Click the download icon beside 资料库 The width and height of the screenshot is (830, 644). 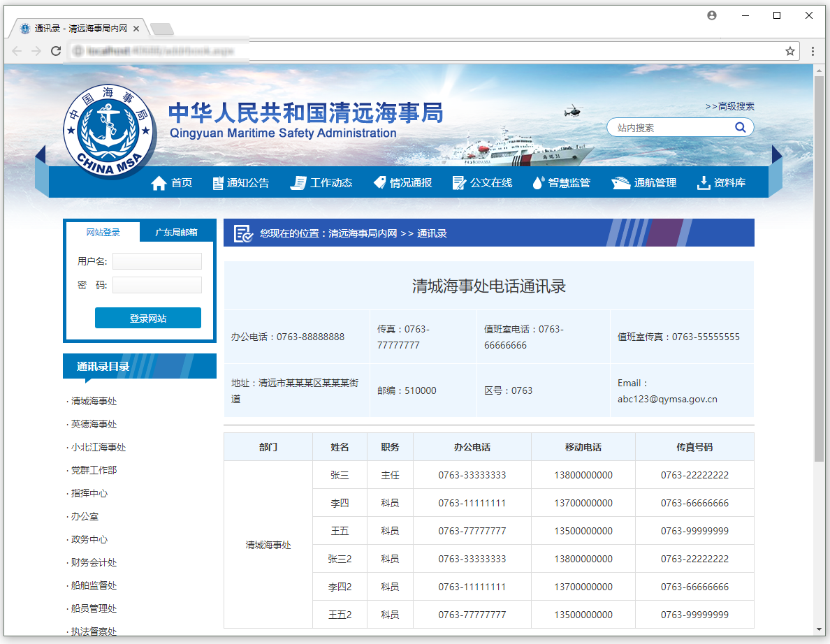703,183
